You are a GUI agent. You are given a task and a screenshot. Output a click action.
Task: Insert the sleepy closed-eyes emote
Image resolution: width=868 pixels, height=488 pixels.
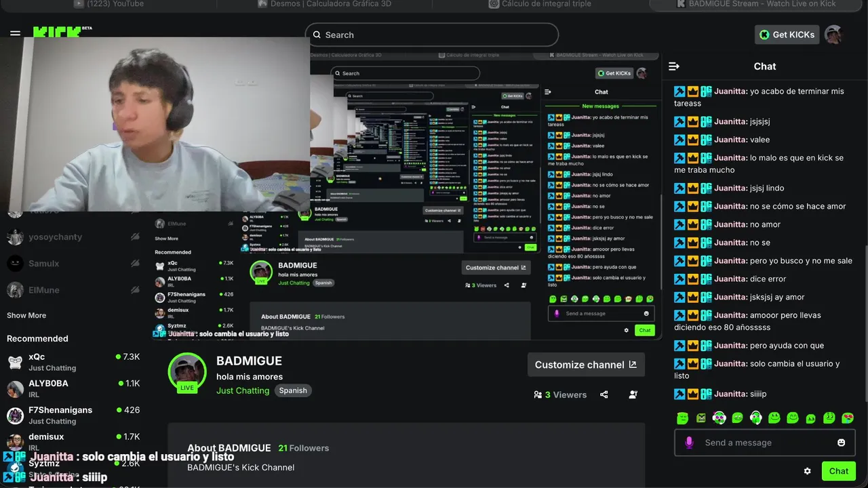coord(683,418)
